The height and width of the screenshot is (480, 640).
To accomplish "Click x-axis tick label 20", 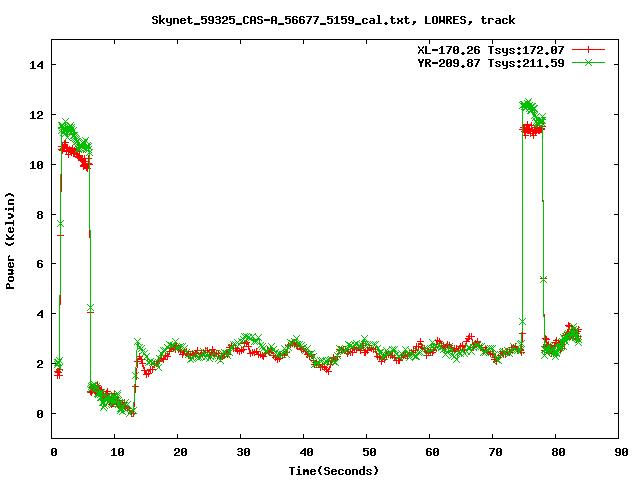I will tap(180, 452).
